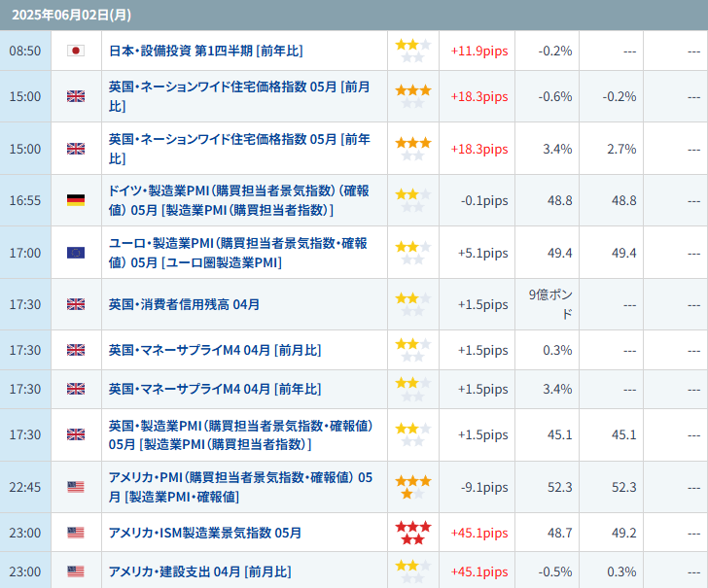
Task: Open アメリカ・ISM製造業景気指数 05月 link
Action: pos(205,533)
